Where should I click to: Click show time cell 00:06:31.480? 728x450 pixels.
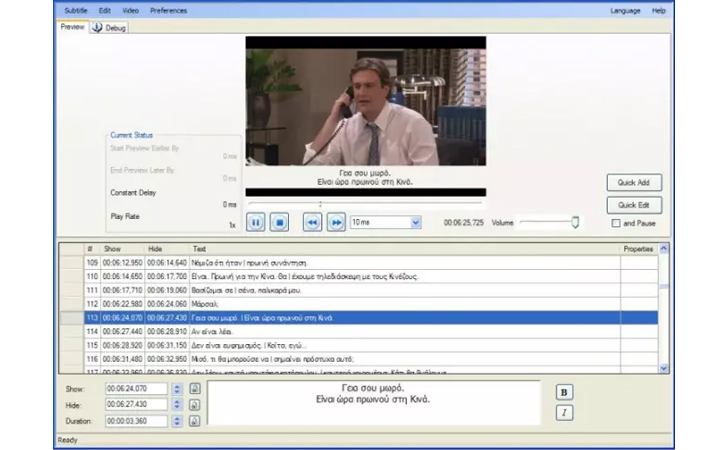(122, 359)
